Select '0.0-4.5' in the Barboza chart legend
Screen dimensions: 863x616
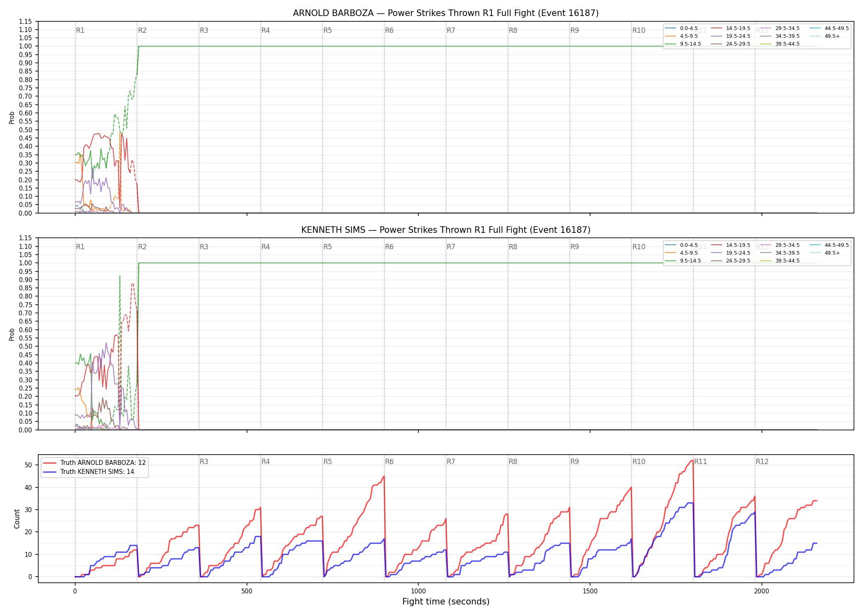point(689,28)
